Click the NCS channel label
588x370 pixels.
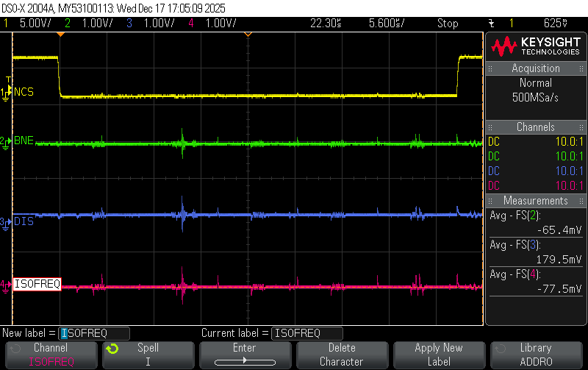(x=24, y=92)
